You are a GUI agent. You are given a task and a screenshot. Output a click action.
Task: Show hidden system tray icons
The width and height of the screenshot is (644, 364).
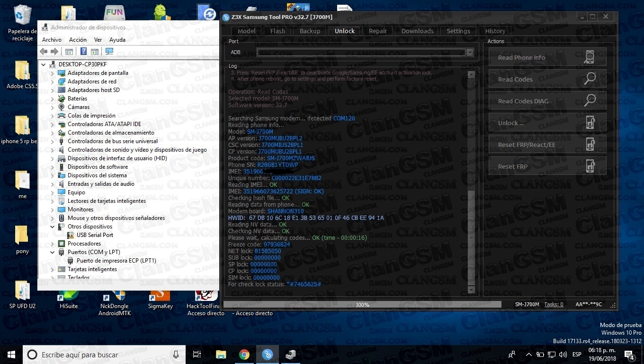point(528,355)
